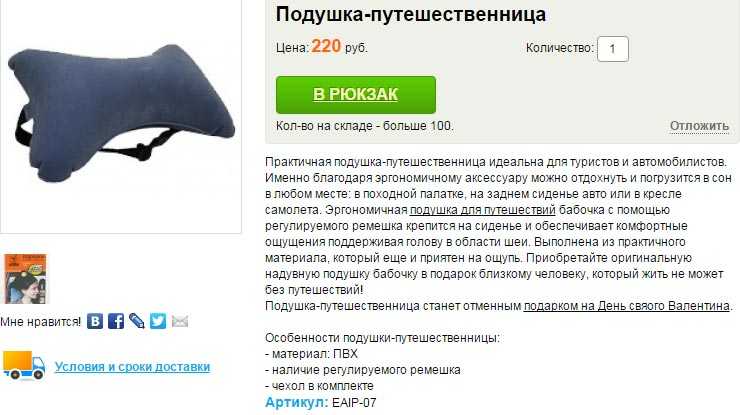The width and height of the screenshot is (740, 415).
Task: Open "подарком на День святого Валентина" link
Action: point(626,306)
